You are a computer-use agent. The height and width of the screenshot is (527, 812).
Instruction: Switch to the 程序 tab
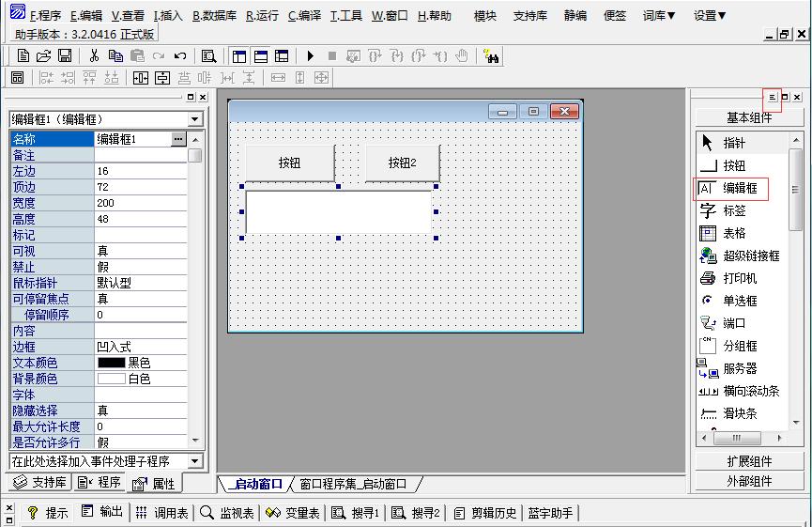pyautogui.click(x=99, y=483)
